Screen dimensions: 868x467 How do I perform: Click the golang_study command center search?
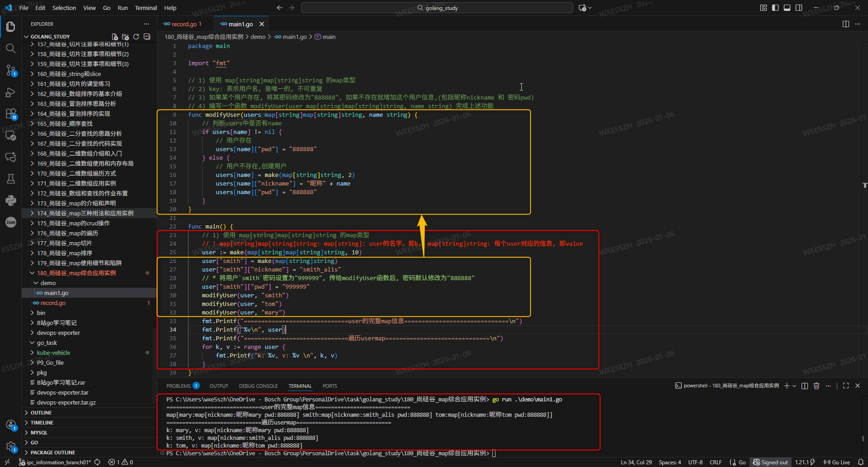click(437, 8)
